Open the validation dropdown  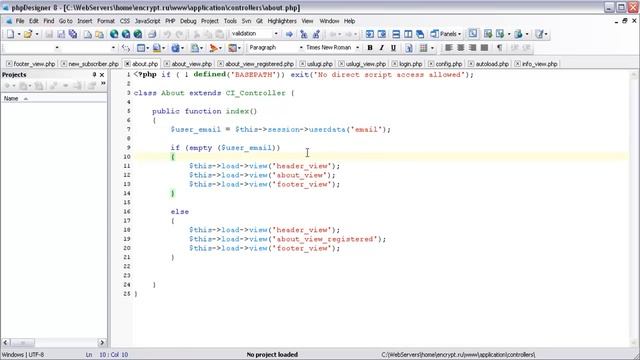coord(276,34)
